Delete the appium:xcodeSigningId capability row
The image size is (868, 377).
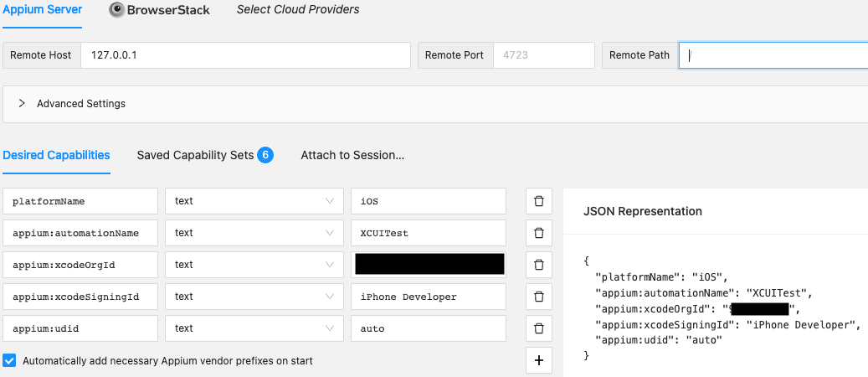538,297
